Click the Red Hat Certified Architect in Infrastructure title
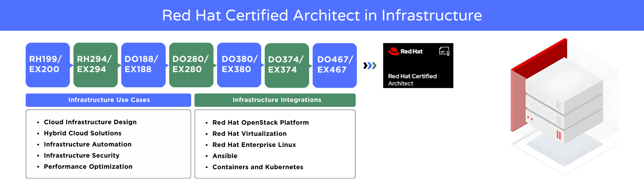 point(322,15)
